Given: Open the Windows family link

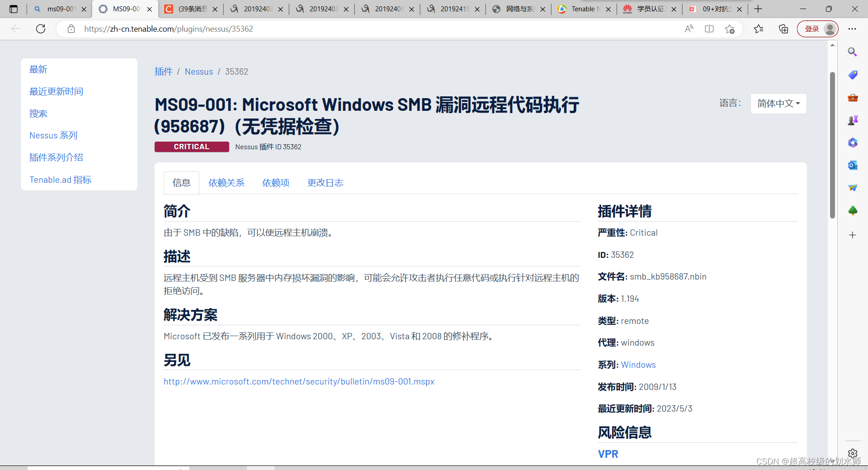Looking at the screenshot, I should click(x=638, y=365).
